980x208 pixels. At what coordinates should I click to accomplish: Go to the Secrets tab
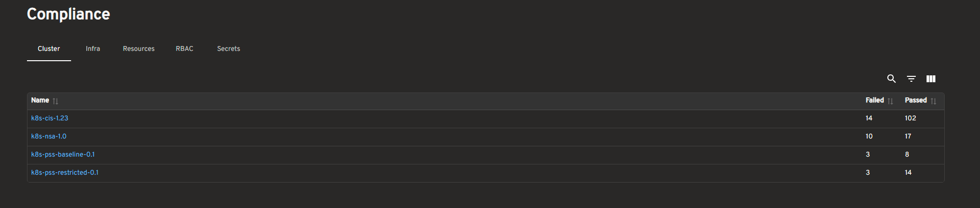pos(228,49)
